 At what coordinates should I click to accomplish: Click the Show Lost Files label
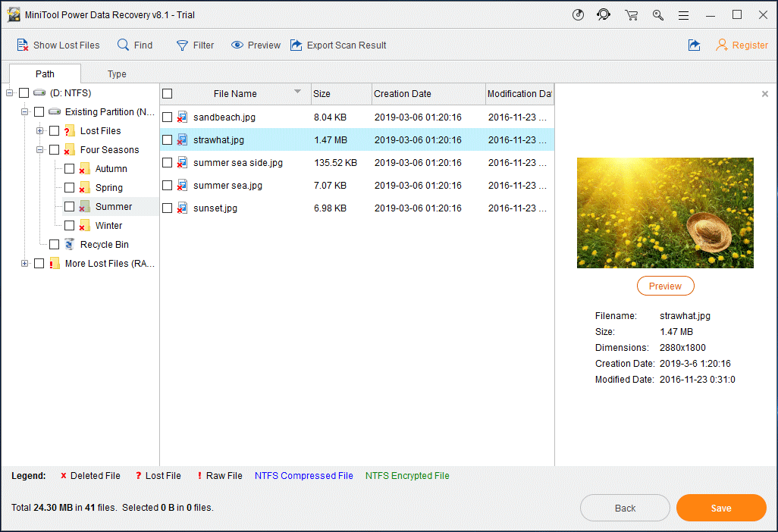pyautogui.click(x=67, y=45)
